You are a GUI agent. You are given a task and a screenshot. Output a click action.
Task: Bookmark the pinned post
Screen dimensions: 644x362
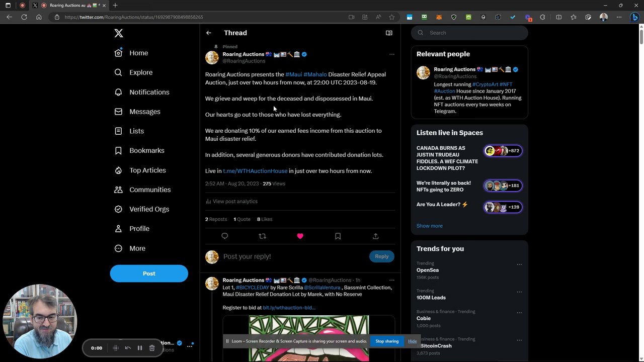[338, 236]
